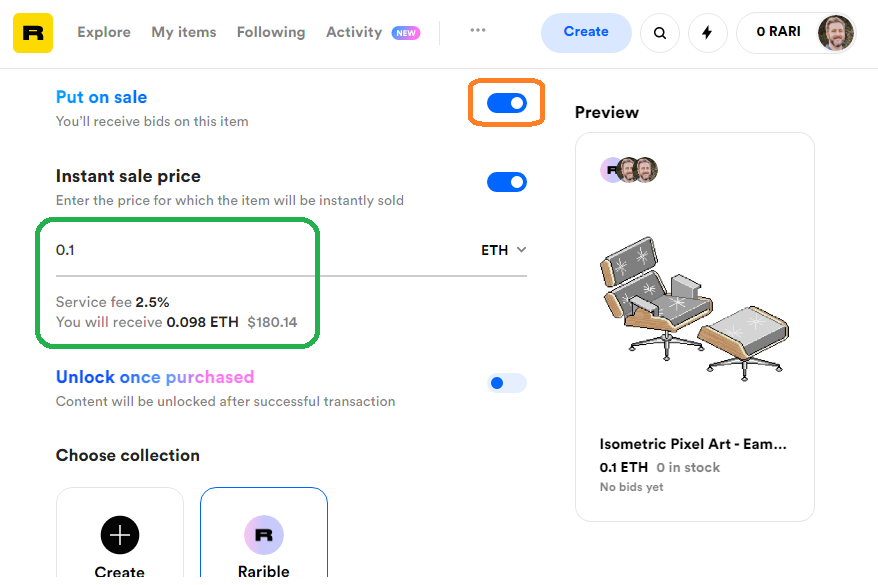
Task: Select the Rarible collection logo icon
Action: point(264,535)
